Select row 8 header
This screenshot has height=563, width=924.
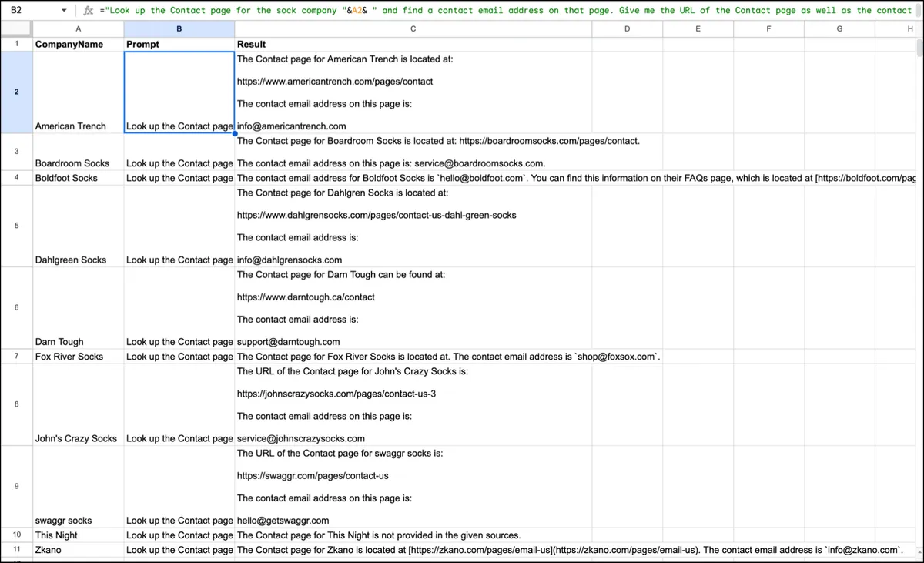[x=16, y=404]
